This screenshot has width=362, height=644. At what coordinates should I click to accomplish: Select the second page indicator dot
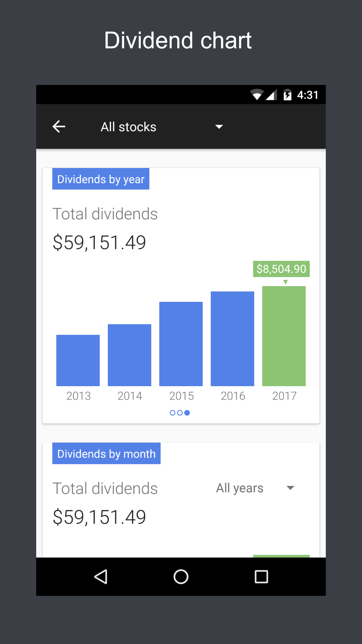[180, 413]
